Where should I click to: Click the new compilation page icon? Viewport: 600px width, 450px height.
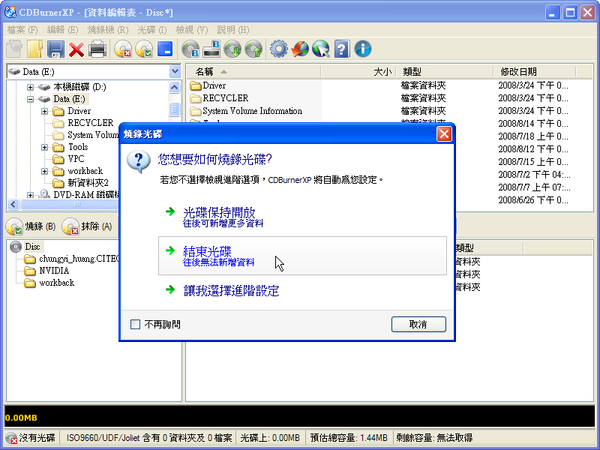click(x=14, y=49)
